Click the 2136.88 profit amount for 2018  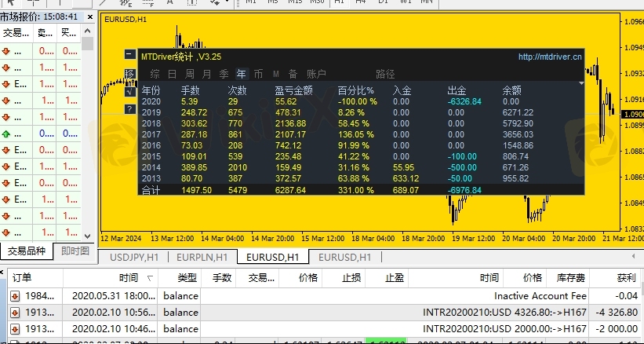[290, 123]
